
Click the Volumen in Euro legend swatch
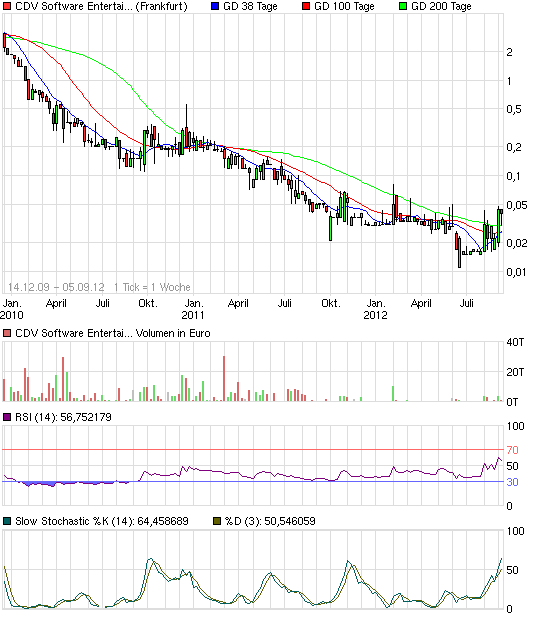point(7,333)
